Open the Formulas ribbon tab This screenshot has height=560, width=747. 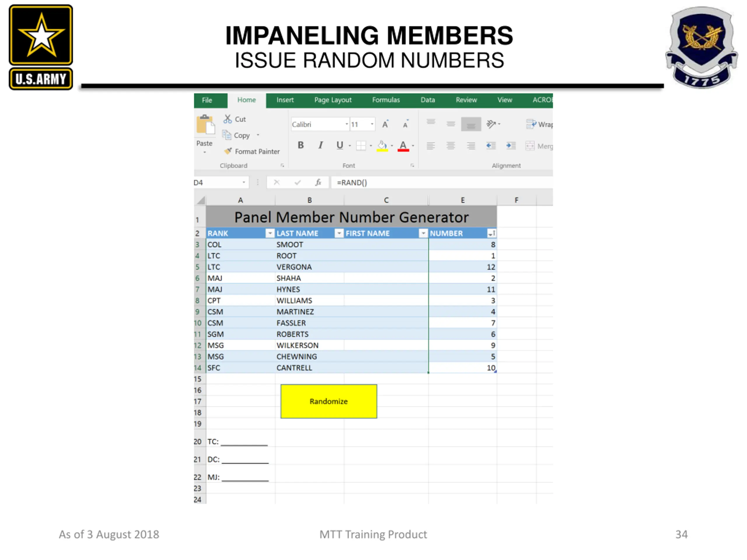click(x=386, y=100)
